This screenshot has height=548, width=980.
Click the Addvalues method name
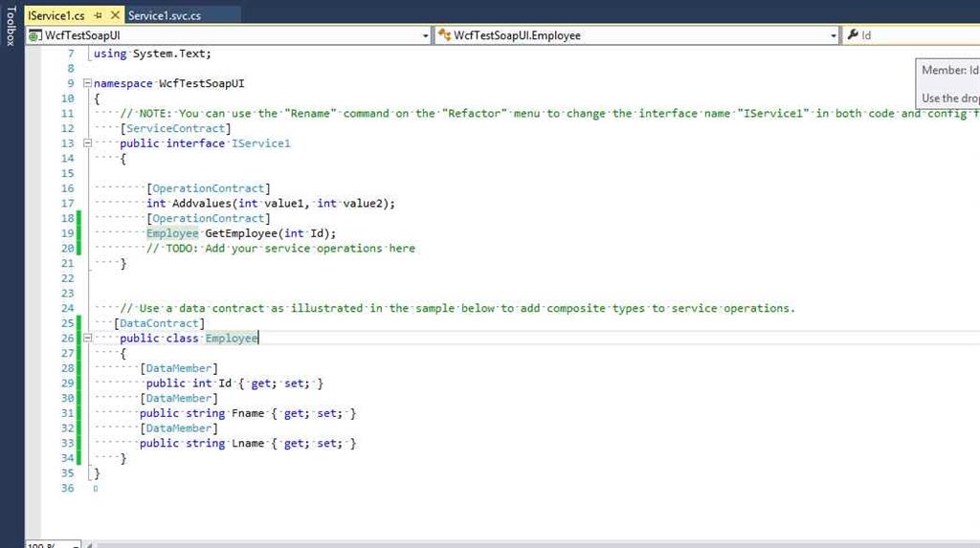point(202,203)
